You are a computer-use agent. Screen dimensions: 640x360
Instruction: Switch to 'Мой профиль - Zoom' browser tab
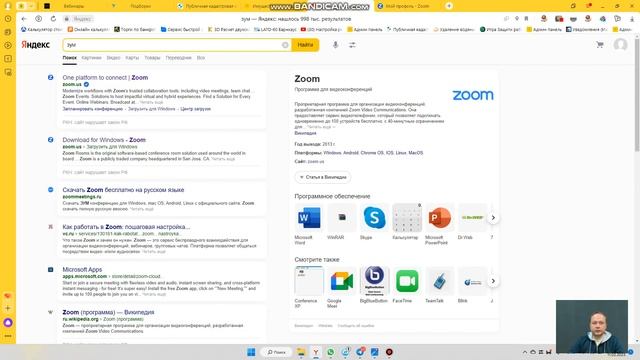tap(408, 6)
